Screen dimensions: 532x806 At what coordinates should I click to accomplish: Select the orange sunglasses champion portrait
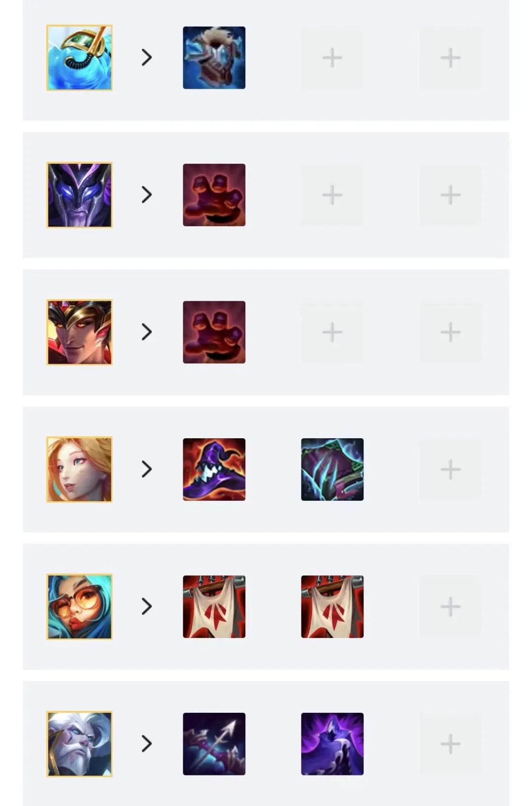(79, 606)
